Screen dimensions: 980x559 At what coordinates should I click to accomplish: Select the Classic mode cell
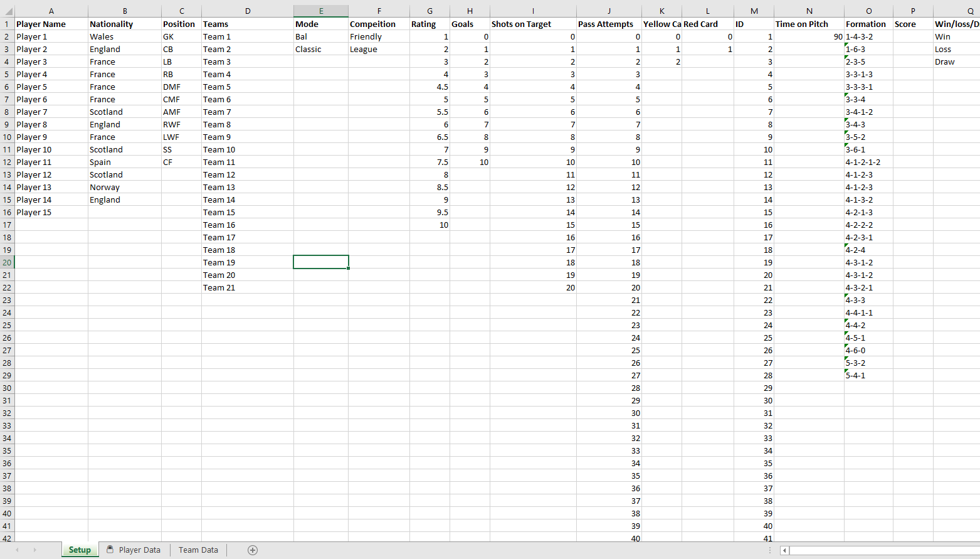point(321,49)
